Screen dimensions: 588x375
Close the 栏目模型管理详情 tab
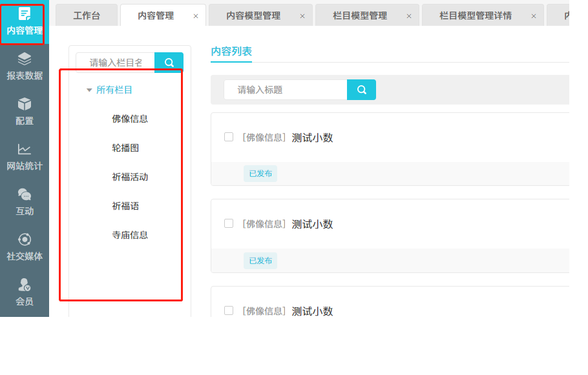pos(534,16)
